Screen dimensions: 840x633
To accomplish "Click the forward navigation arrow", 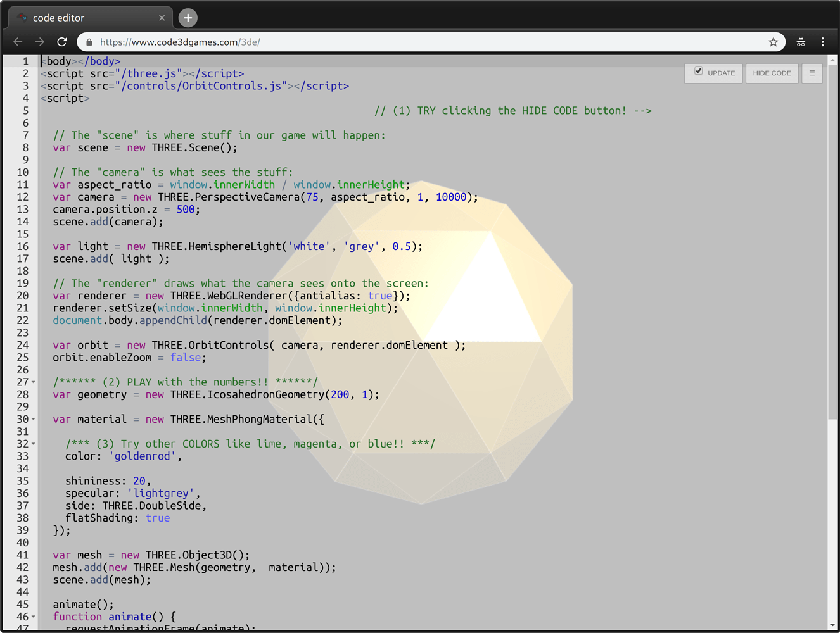I will tap(39, 41).
